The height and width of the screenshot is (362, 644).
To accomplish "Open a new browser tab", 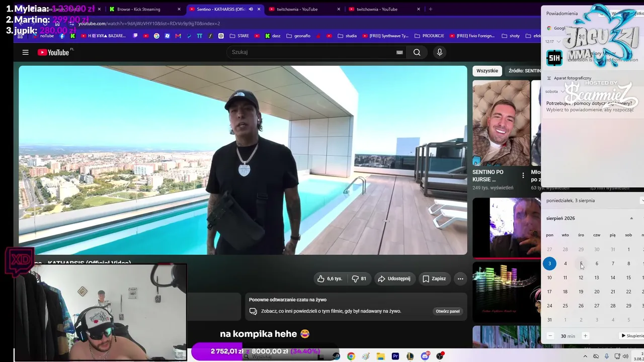I will tap(430, 9).
